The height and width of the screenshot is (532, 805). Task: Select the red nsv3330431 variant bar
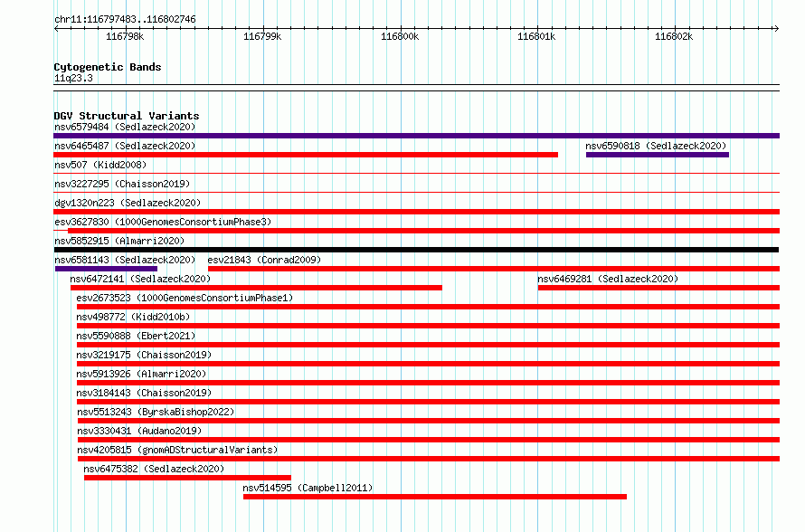[429, 440]
